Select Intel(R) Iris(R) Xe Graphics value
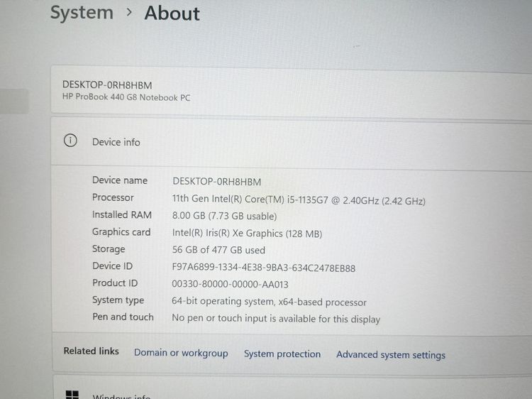 pos(247,234)
